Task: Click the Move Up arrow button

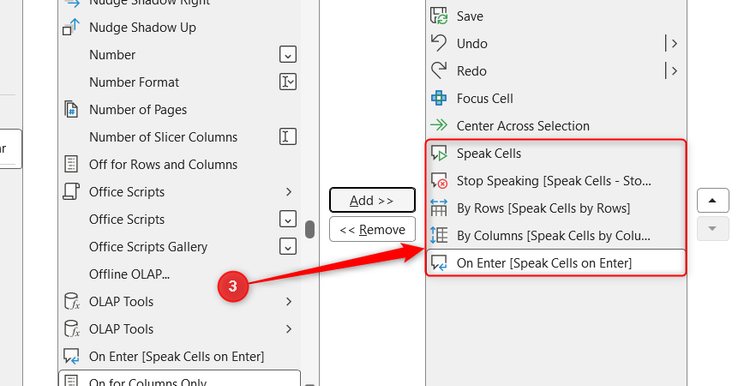Action: click(713, 200)
